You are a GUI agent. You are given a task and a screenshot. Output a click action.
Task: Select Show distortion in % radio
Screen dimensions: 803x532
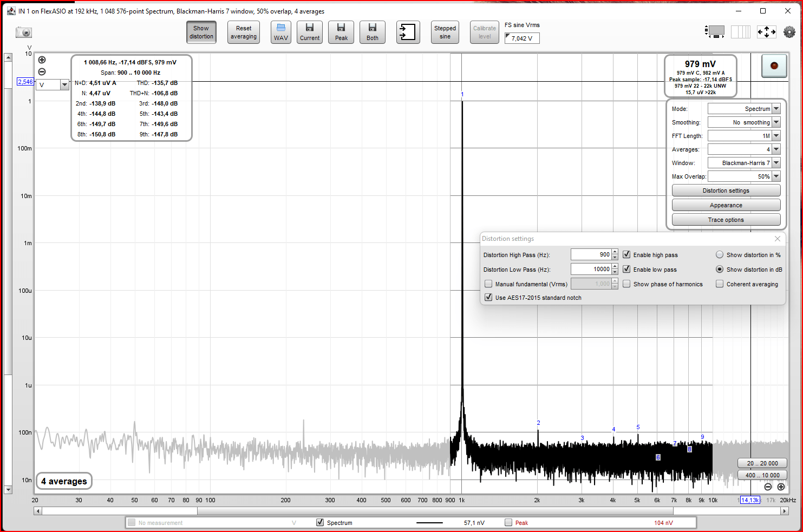720,254
